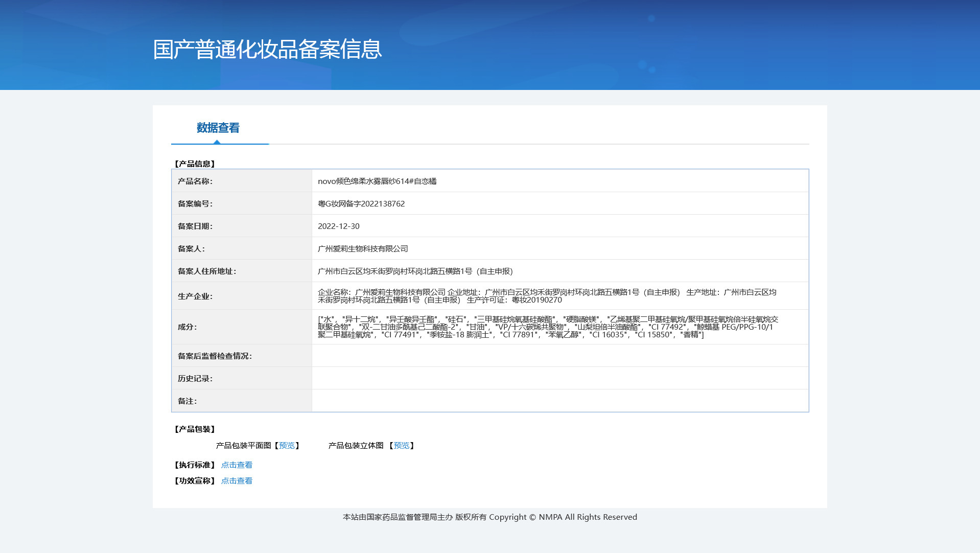This screenshot has height=553, width=980.
Task: Click the 成分 ingredient list text
Action: pos(548,327)
